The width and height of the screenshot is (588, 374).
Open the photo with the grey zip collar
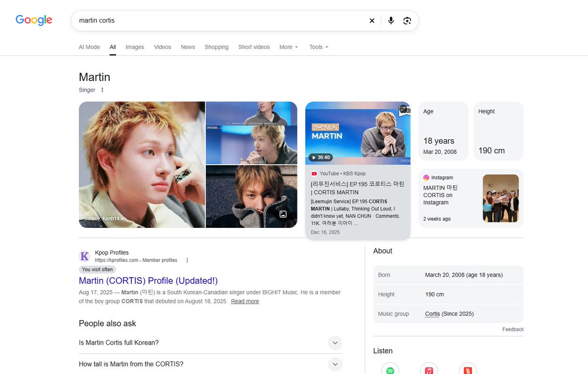pos(251,197)
